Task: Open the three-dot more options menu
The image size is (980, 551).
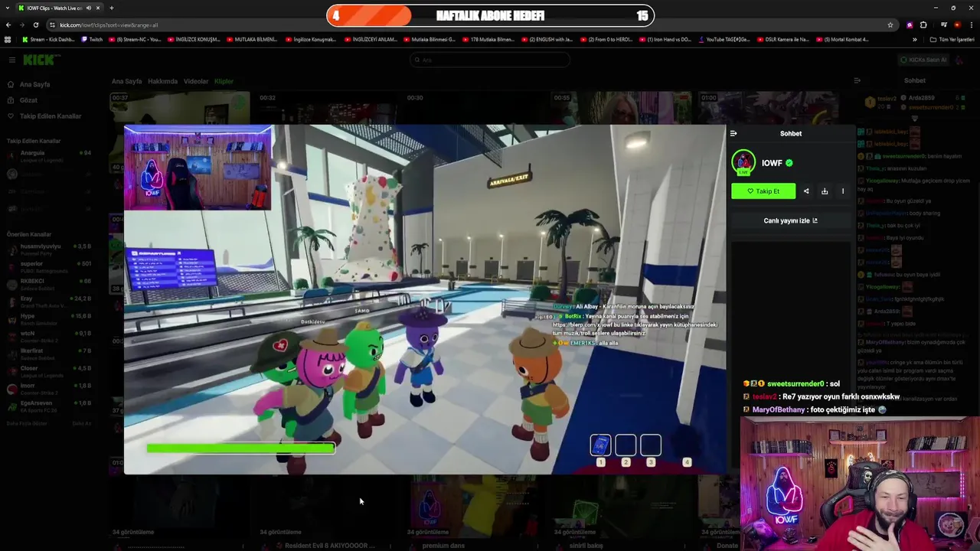Action: 843,191
